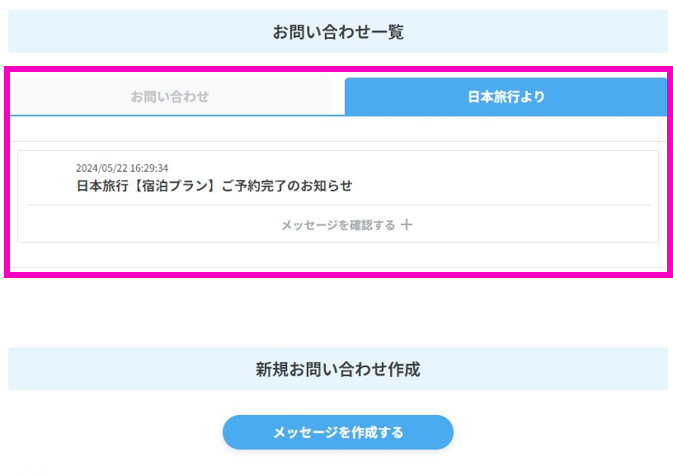Click blank space above メッセージを作成する button

[338, 402]
